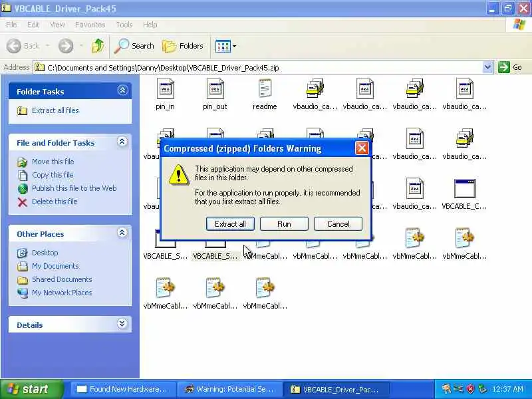This screenshot has width=532, height=399.
Task: Close the Compressed Folders Warning dialog
Action: click(362, 148)
